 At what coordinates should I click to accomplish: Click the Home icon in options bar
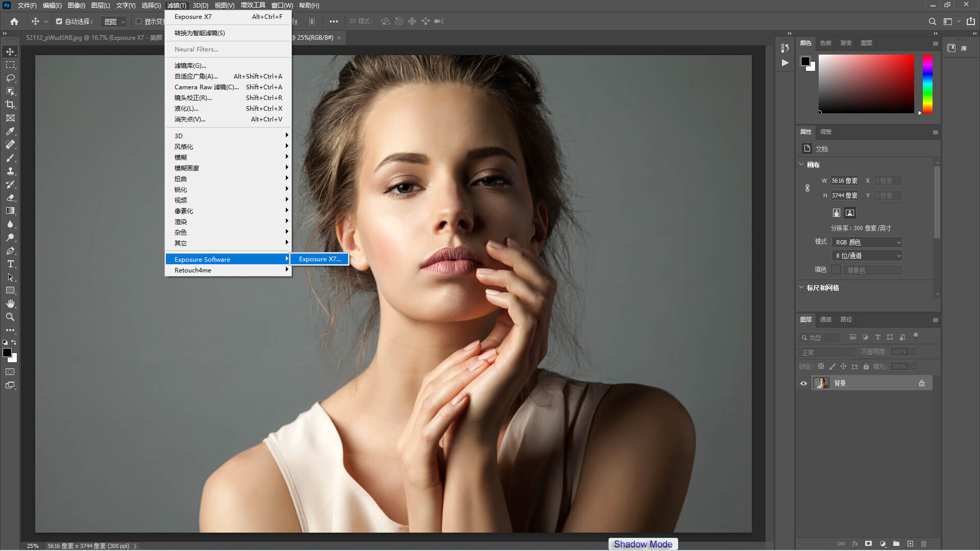[x=14, y=21]
